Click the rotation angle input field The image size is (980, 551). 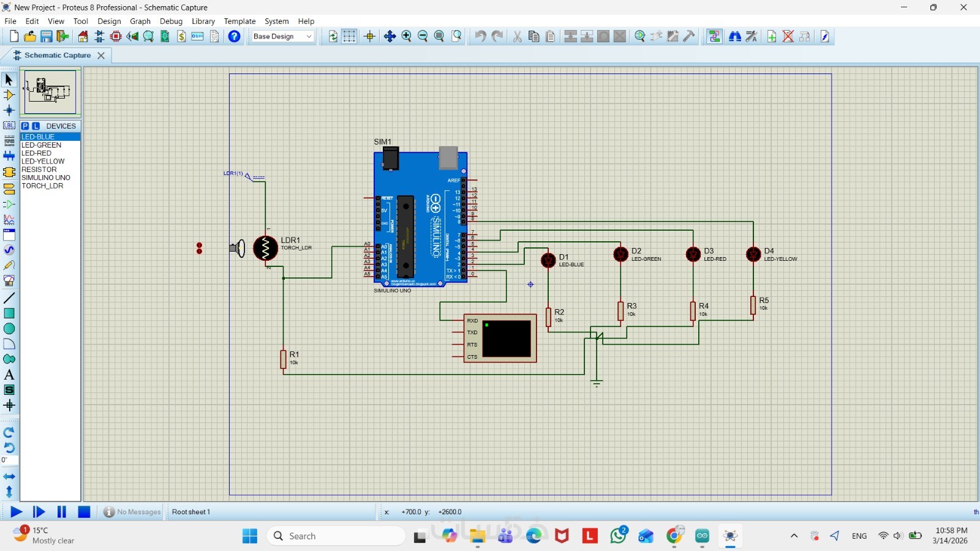click(x=9, y=460)
